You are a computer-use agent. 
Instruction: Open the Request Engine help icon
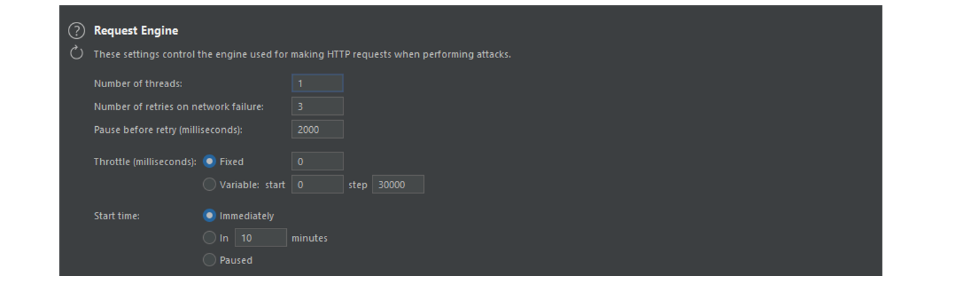point(77,31)
